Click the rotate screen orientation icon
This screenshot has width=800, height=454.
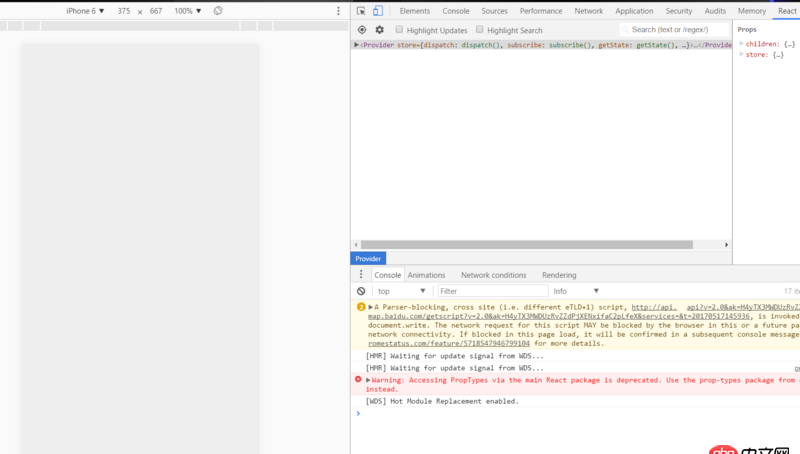tap(218, 11)
